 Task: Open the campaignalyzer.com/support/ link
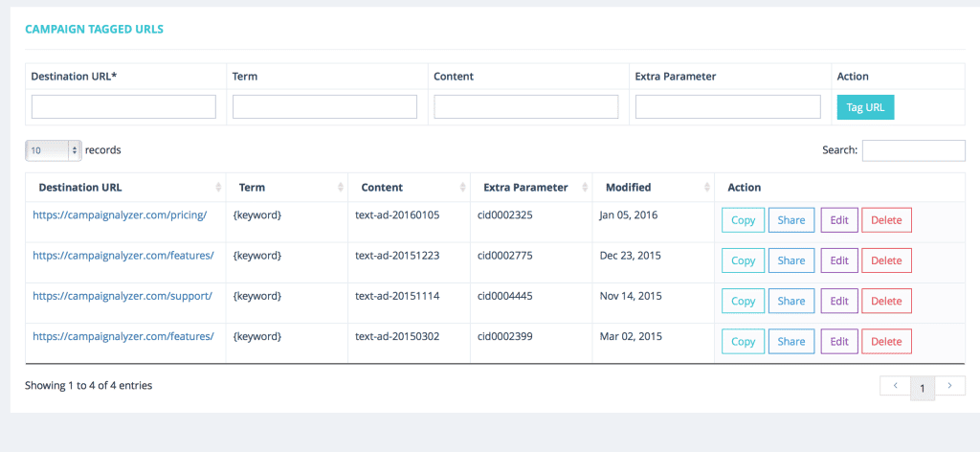[x=122, y=296]
